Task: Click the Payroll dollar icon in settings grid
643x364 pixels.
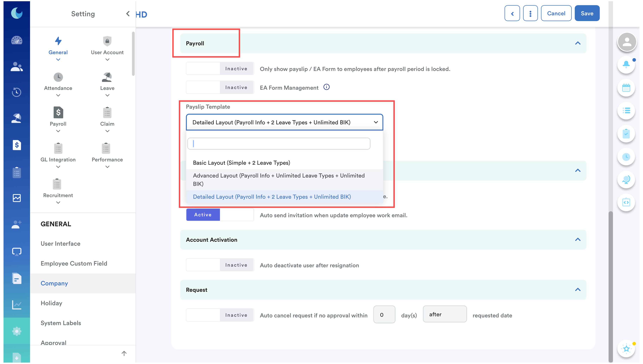Action: tap(58, 113)
